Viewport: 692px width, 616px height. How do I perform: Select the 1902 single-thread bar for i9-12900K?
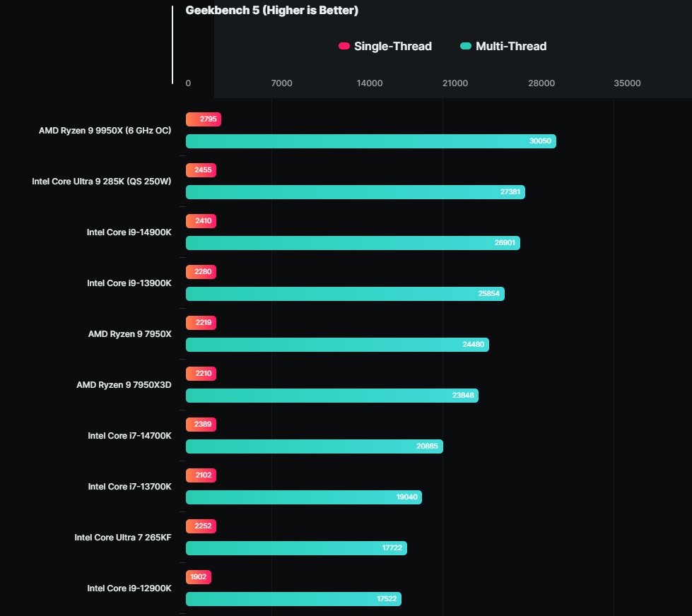pos(199,576)
